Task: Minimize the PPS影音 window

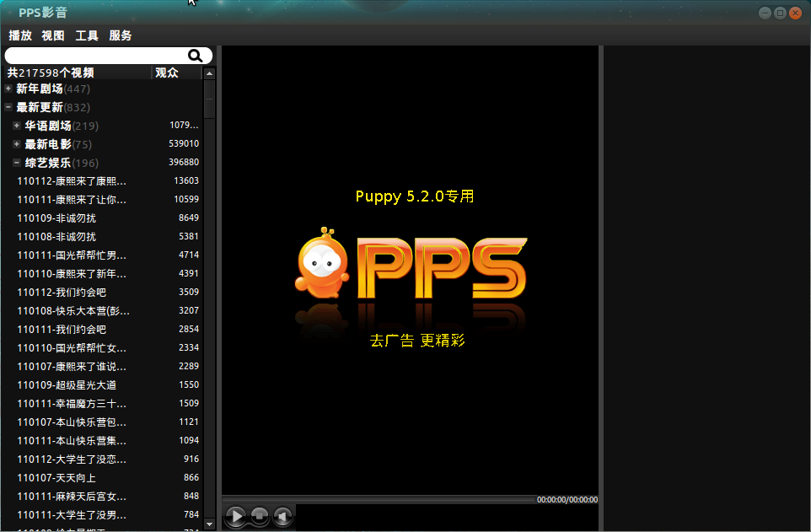Action: tap(765, 13)
